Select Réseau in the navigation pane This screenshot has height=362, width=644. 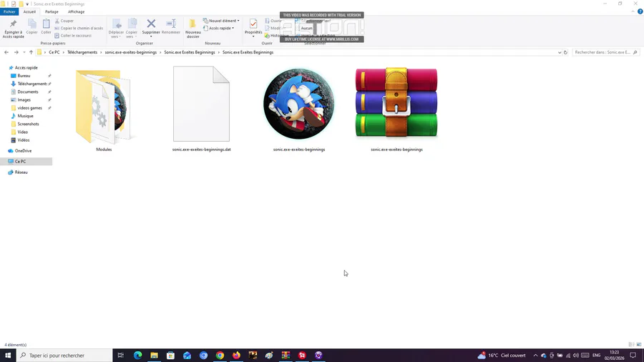point(21,172)
